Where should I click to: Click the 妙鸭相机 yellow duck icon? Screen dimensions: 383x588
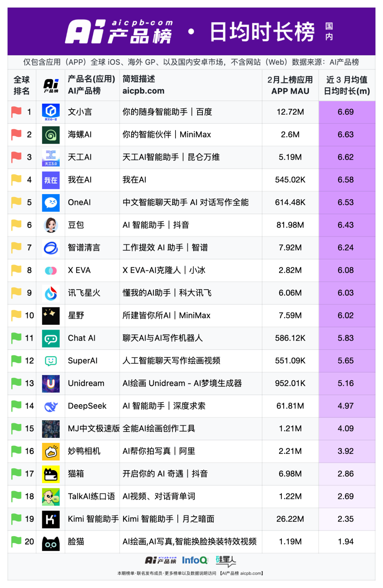point(51,451)
